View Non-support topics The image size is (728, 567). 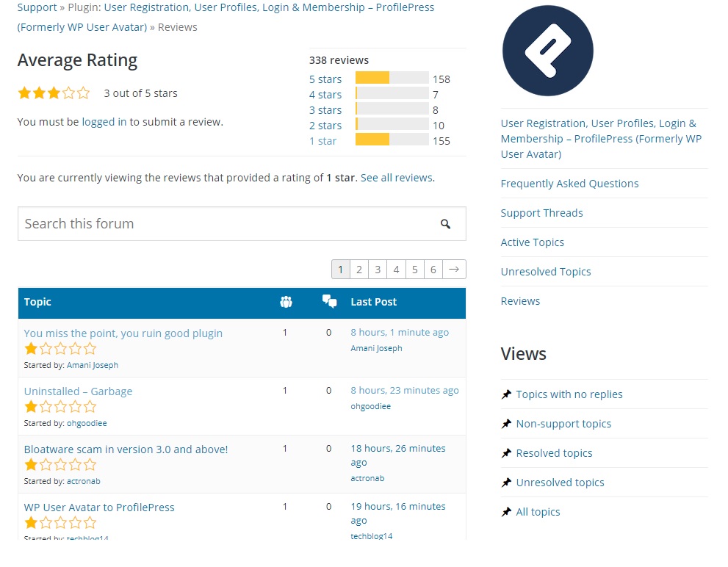pyautogui.click(x=563, y=424)
